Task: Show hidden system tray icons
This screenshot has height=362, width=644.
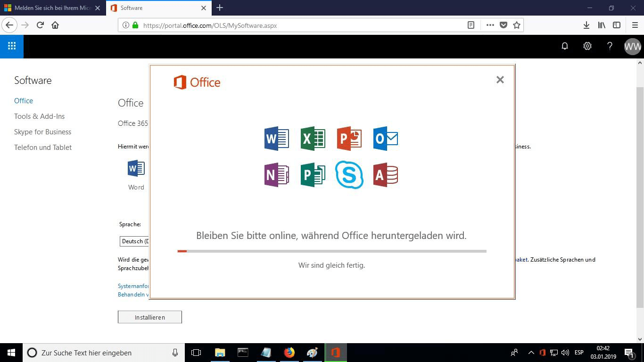Action: (531, 353)
